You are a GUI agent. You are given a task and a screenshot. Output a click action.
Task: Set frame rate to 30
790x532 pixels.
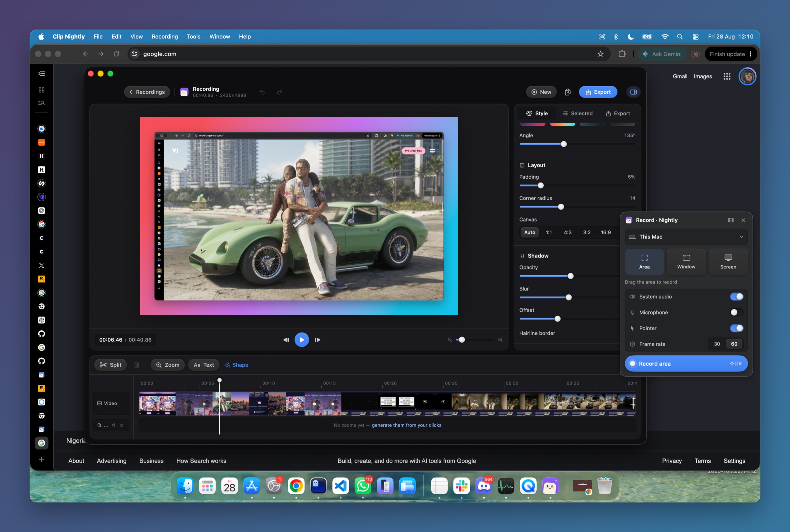pos(717,344)
